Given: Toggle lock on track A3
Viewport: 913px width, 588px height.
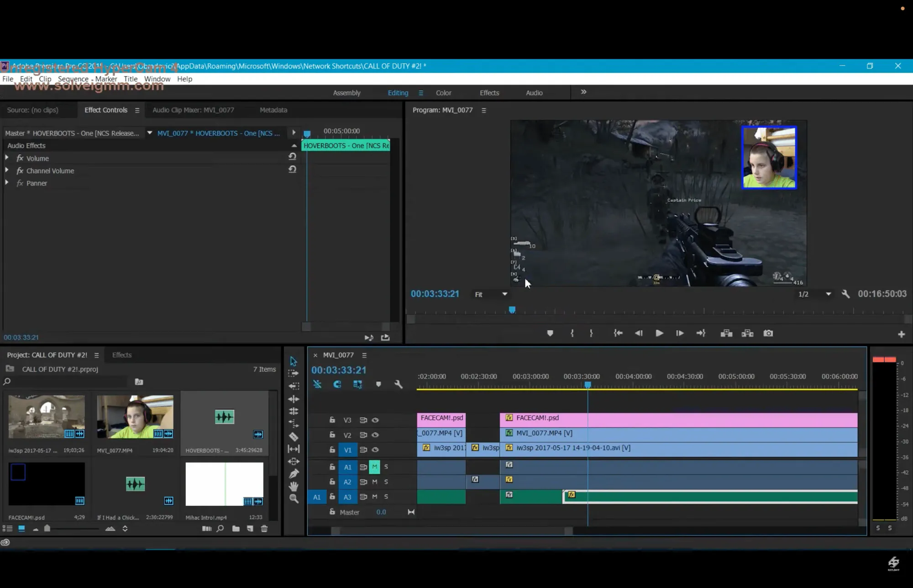Looking at the screenshot, I should [x=332, y=496].
